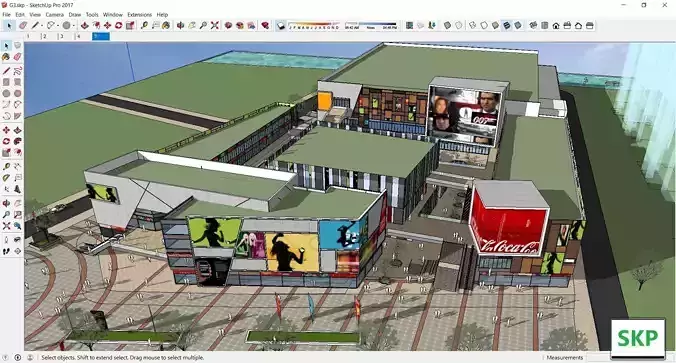Viewport: 676px width, 363px height.
Task: Select the Protractor tool in the left palette
Action: (x=6, y=177)
